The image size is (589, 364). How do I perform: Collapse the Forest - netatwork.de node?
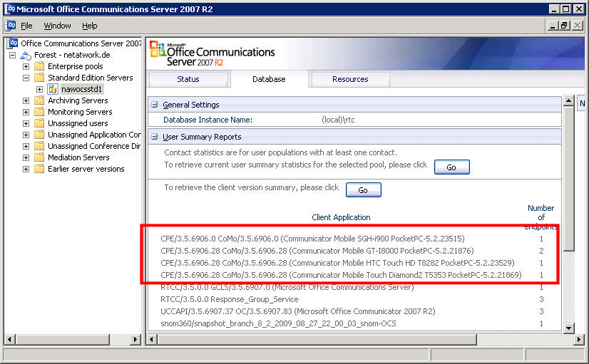12,55
